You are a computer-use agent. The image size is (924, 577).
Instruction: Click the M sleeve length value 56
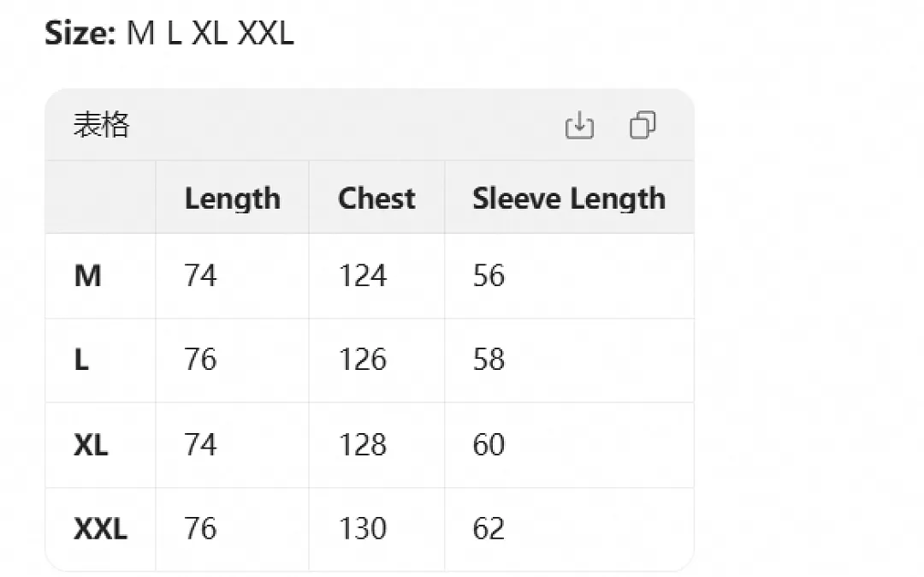pos(489,276)
